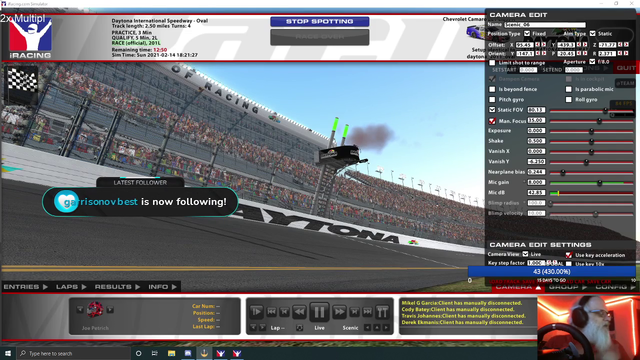Decrease Offset X with left arrow
Screen dimensions: 640x360
tap(538, 44)
